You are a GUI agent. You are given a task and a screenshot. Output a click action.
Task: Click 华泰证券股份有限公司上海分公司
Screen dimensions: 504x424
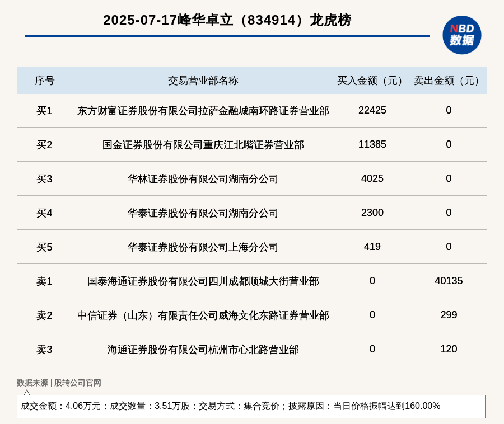pyautogui.click(x=203, y=247)
